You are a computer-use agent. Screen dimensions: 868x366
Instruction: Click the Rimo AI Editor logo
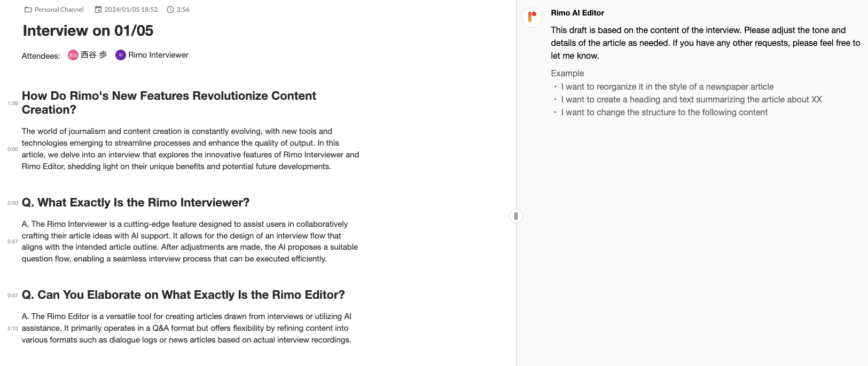tap(532, 17)
